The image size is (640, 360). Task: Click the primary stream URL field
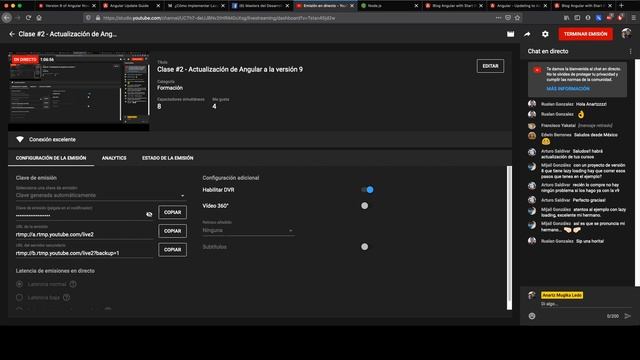coord(84,234)
